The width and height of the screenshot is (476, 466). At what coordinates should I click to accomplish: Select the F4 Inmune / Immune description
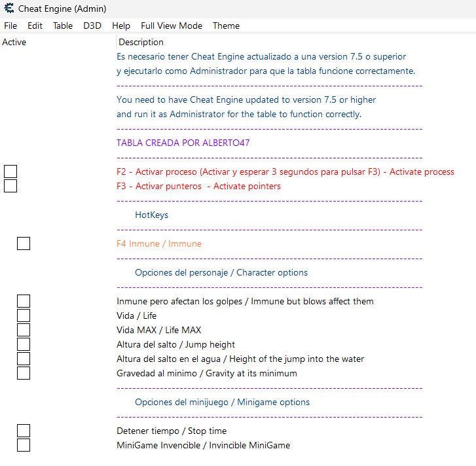coord(159,243)
